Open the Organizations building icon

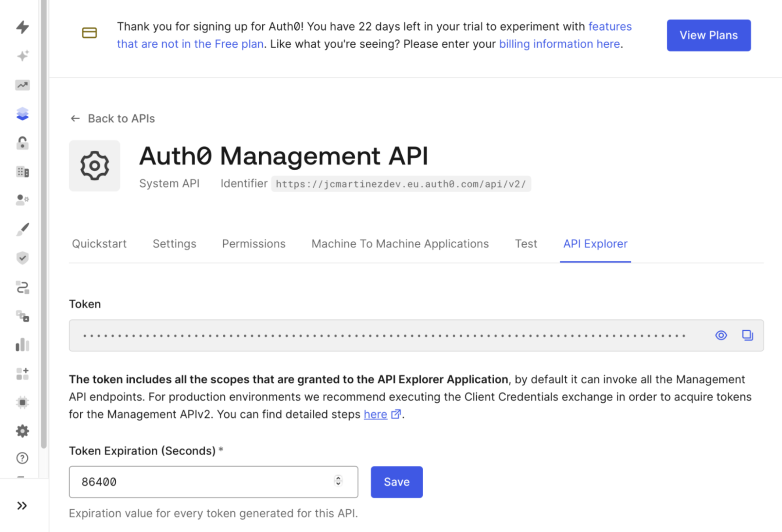point(22,171)
